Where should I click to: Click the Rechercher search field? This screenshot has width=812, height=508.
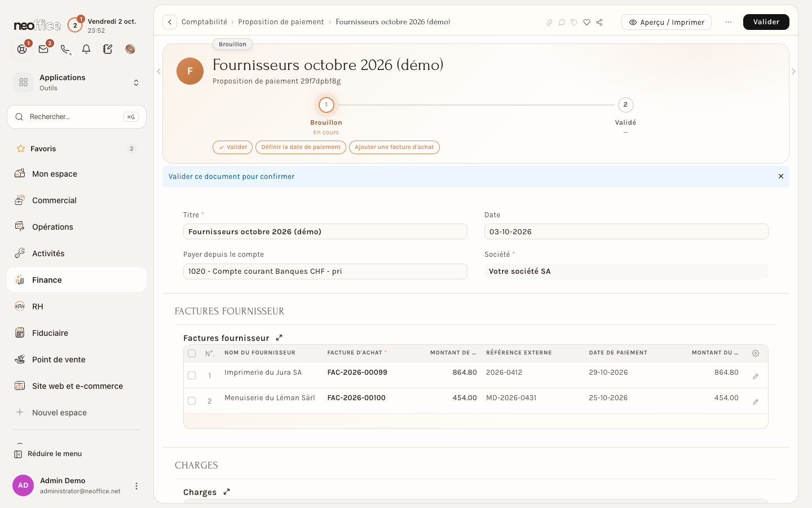[x=77, y=117]
